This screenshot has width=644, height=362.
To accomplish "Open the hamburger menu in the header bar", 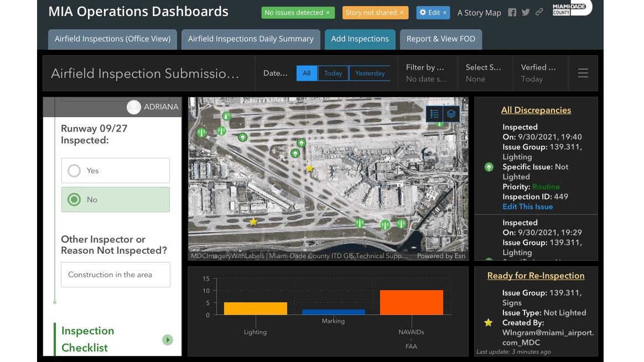I will point(583,73).
